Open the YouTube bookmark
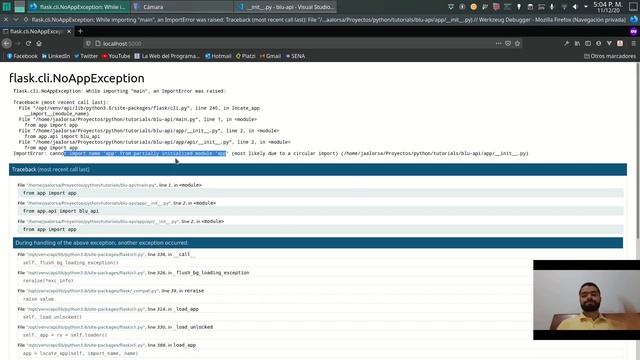Screen dimensions: 640x360 pyautogui.click(x=116, y=56)
